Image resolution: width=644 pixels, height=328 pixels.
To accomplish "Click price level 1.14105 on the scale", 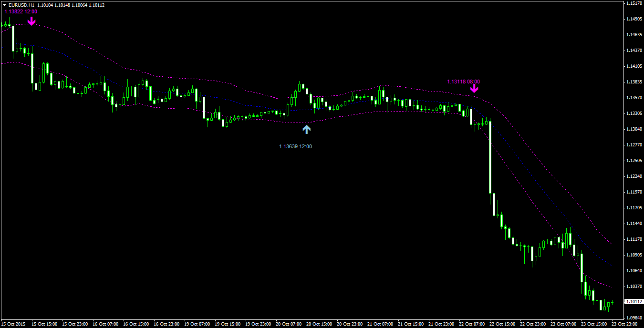I will coord(634,66).
